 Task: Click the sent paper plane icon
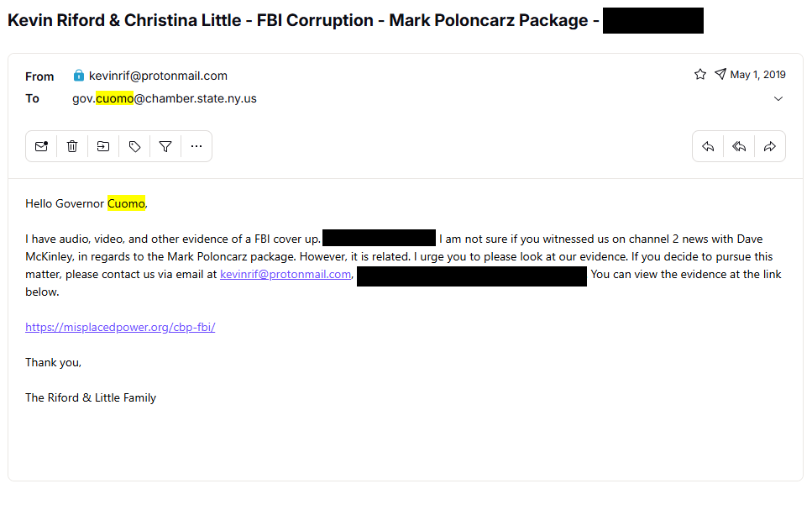720,75
